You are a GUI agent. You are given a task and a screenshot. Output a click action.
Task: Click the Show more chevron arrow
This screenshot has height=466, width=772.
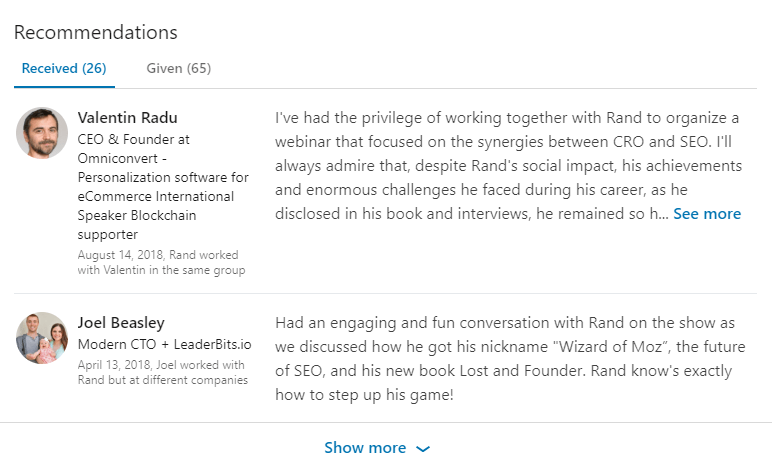(x=423, y=449)
